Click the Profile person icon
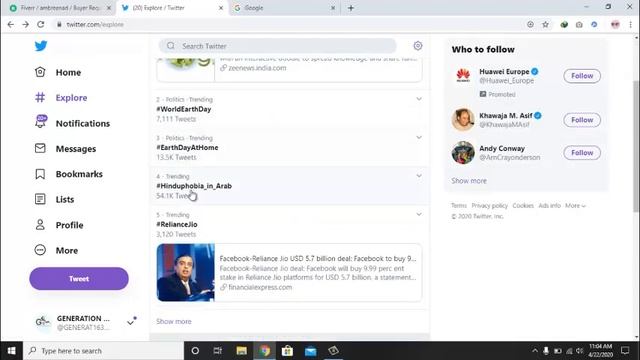The height and width of the screenshot is (360, 640). click(40, 224)
